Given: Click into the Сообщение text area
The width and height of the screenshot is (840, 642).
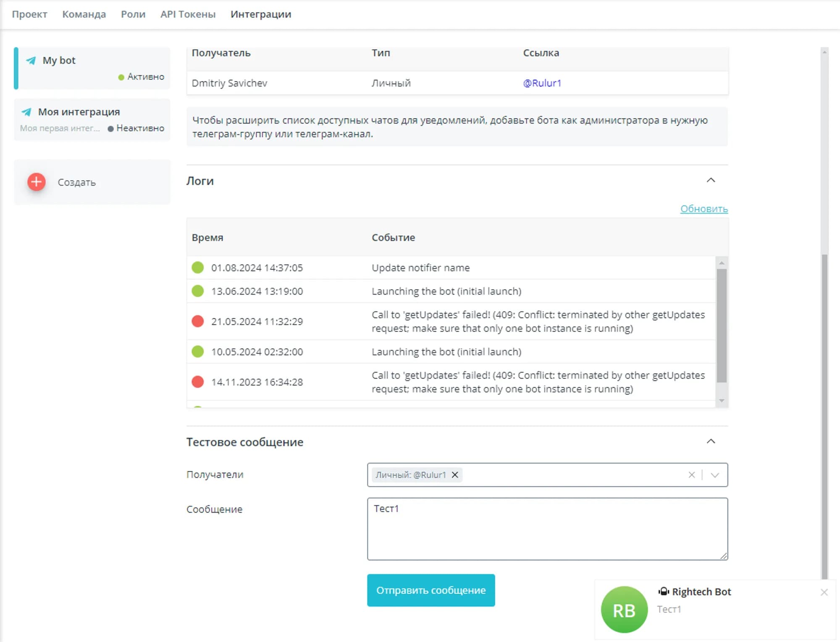Looking at the screenshot, I should point(547,529).
